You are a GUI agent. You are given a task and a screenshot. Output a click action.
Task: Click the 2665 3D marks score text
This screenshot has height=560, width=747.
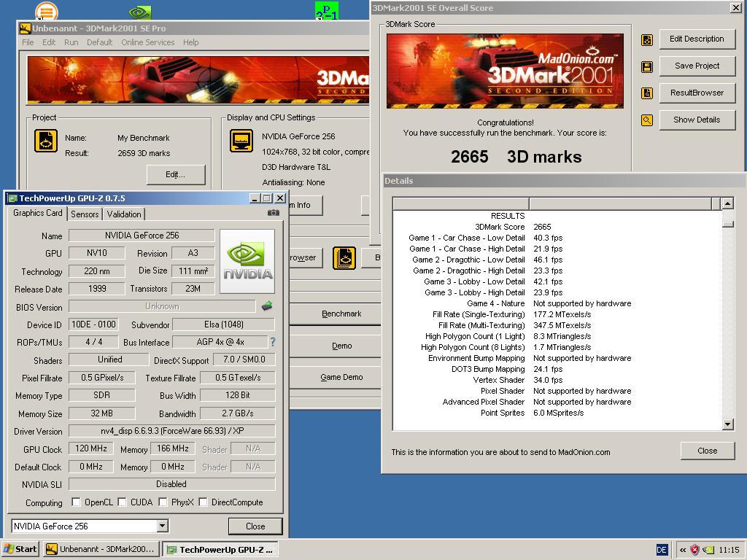pos(516,157)
